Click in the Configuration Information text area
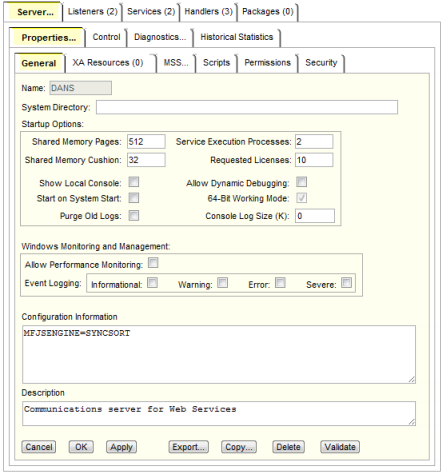Viewport: 442px width, 473px height. (219, 354)
